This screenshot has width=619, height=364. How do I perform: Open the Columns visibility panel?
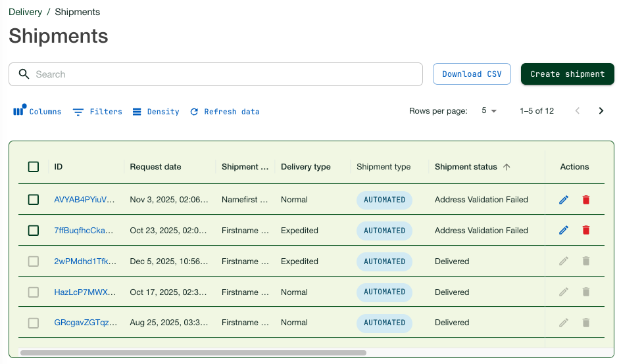pyautogui.click(x=37, y=112)
